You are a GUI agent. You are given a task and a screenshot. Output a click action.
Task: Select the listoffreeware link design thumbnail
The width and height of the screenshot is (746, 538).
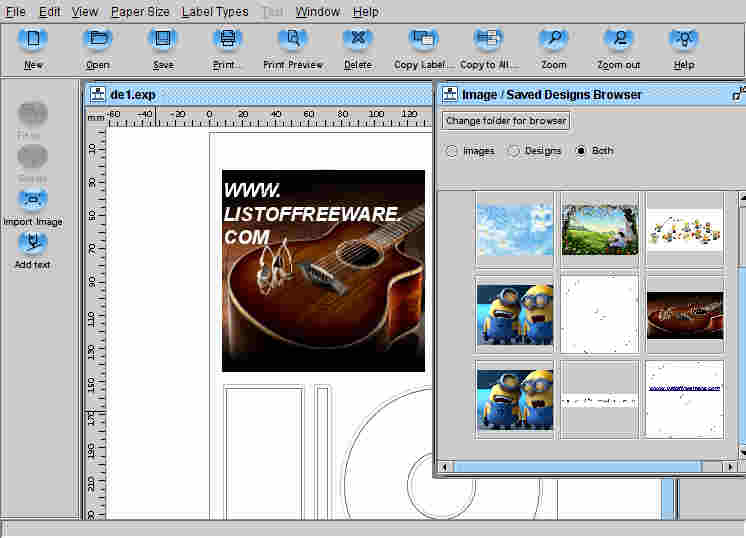coord(685,400)
